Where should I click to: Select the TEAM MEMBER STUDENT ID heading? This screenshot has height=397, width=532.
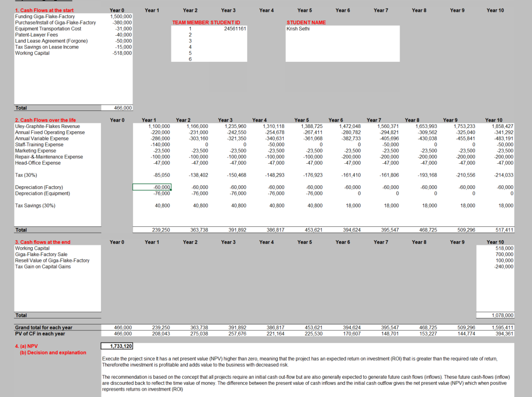206,22
